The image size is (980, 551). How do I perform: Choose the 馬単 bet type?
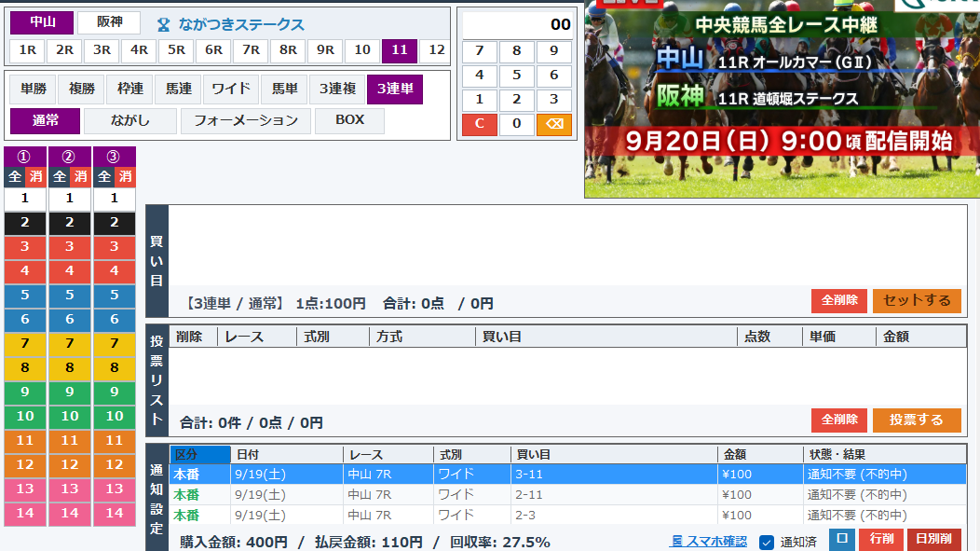(x=284, y=90)
